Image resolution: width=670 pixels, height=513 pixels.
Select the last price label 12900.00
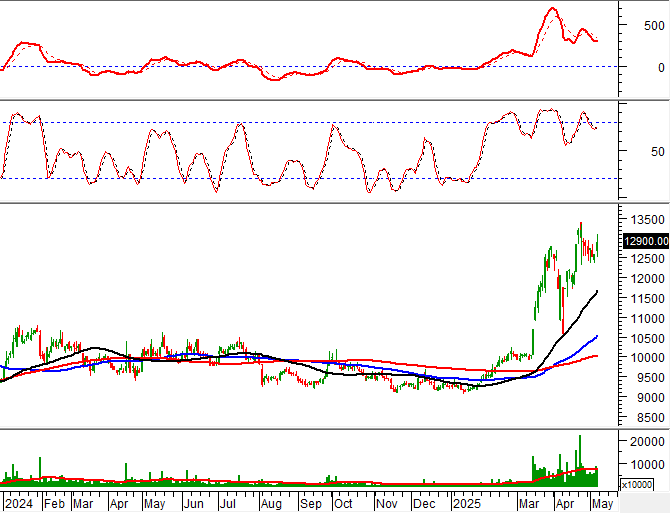[646, 241]
